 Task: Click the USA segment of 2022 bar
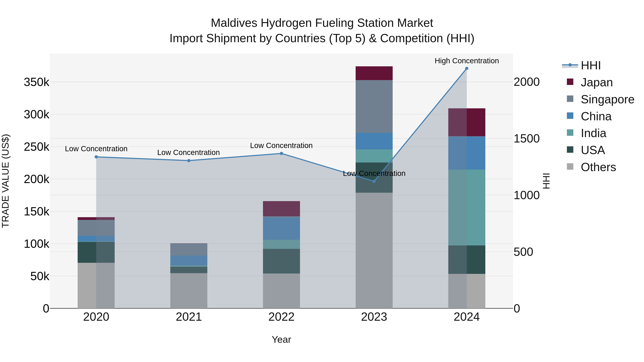tap(282, 261)
